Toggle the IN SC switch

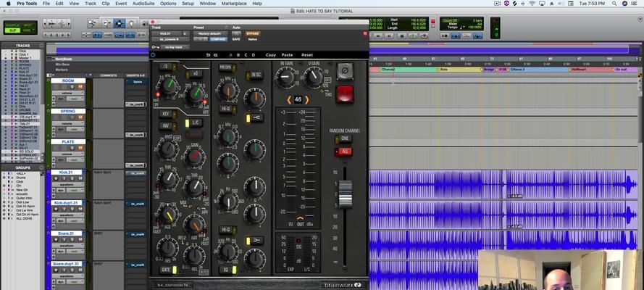coord(254,75)
